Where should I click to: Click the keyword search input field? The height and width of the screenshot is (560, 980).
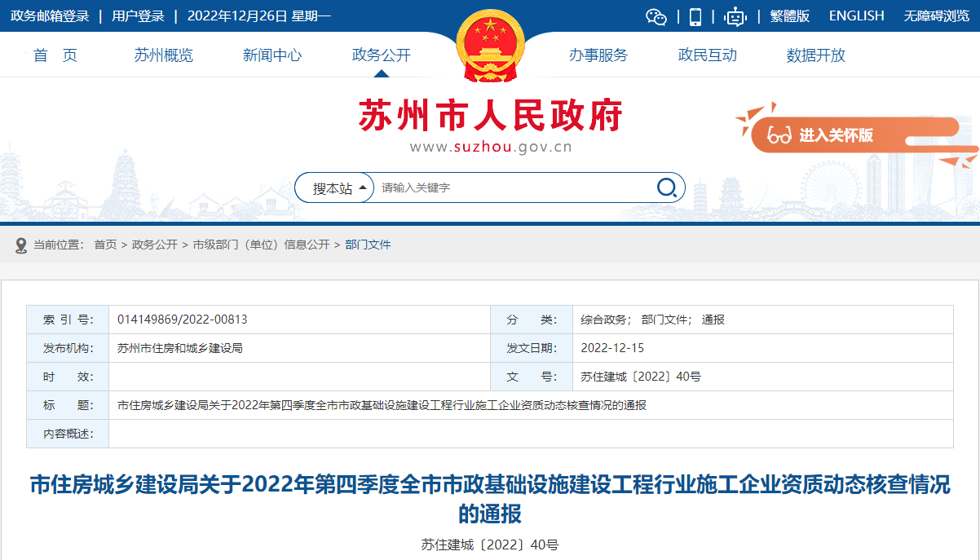[514, 187]
